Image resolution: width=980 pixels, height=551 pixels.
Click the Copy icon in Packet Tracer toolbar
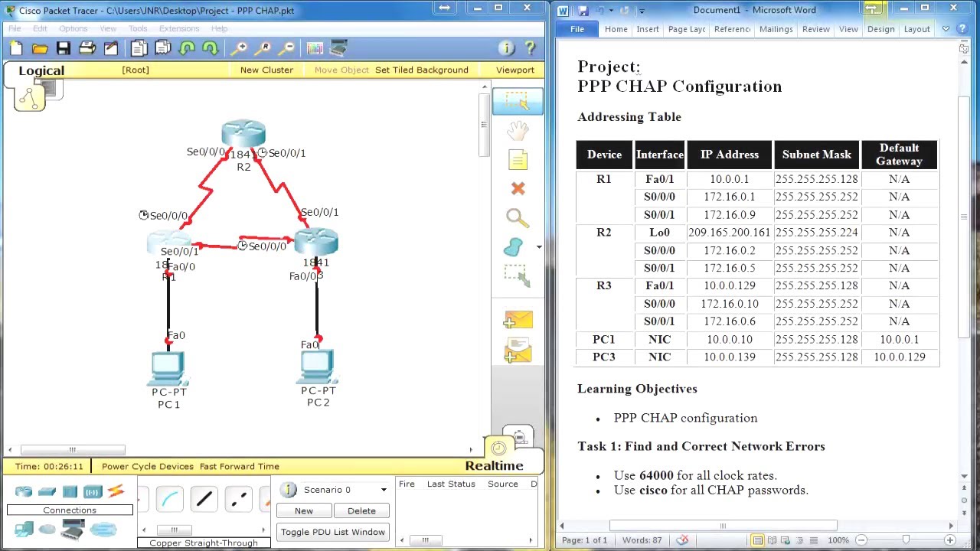(x=139, y=48)
